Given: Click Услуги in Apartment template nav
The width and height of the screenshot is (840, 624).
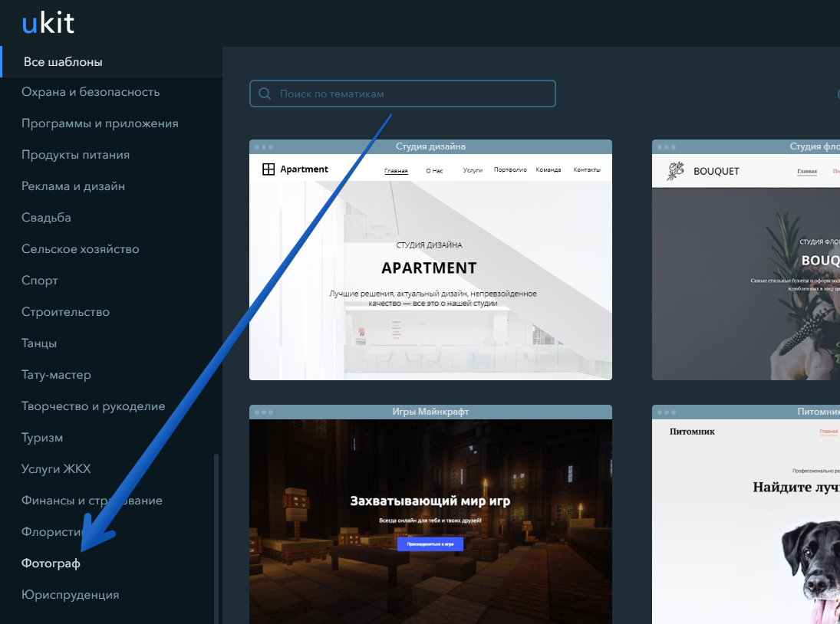Looking at the screenshot, I should click(x=473, y=170).
